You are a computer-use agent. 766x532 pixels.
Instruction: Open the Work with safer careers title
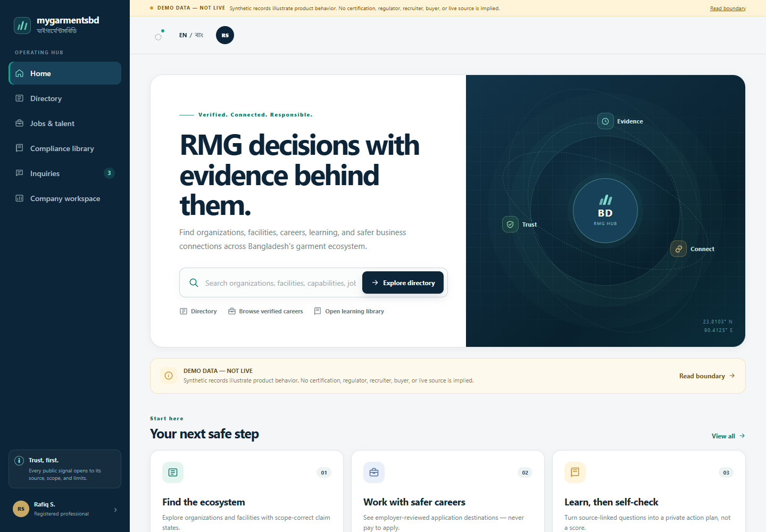pyautogui.click(x=414, y=502)
